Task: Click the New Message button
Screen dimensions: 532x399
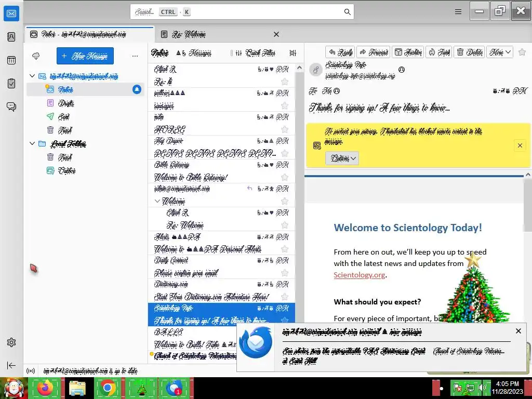Action: tap(85, 56)
